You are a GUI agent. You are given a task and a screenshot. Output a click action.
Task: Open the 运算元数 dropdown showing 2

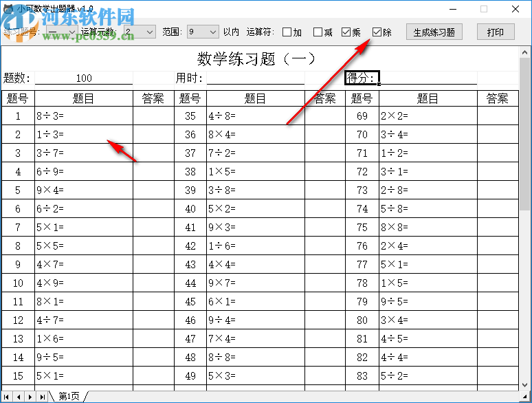point(140,32)
